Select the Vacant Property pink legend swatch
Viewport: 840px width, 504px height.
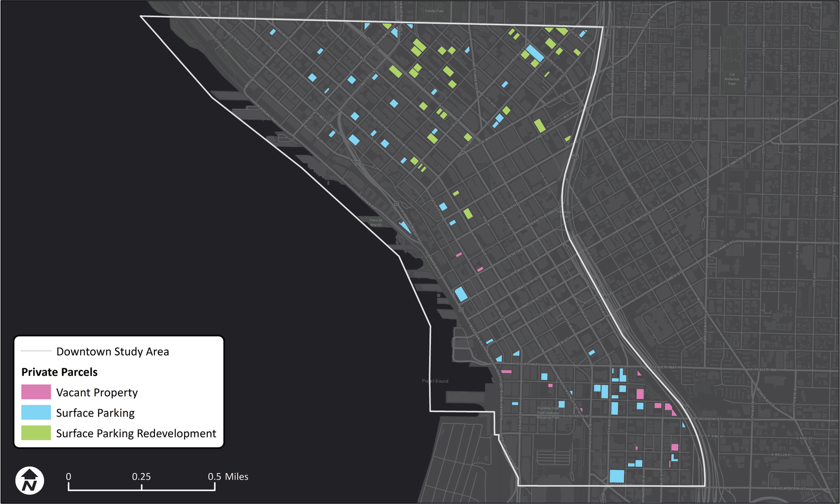coord(36,392)
